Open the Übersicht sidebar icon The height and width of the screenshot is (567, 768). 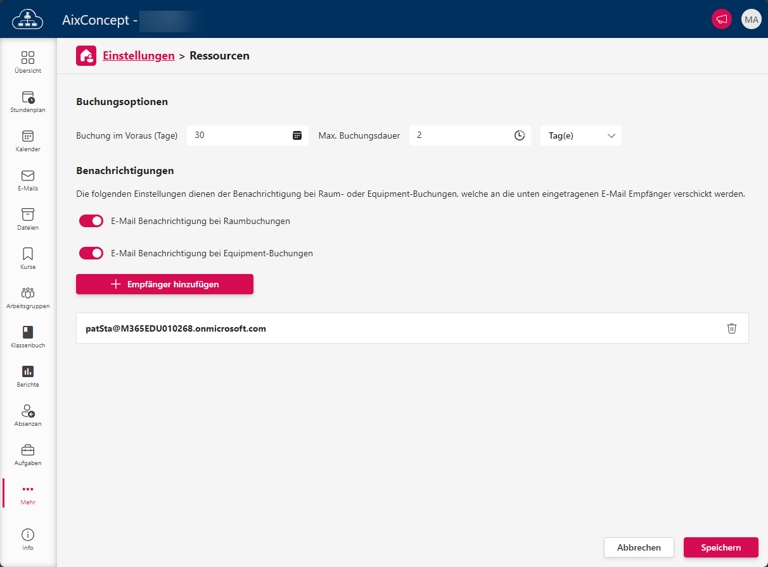coord(28,61)
